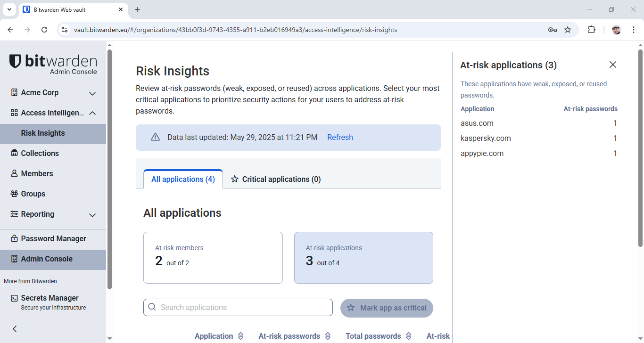
Task: Click the Application header in side panel
Action: [x=477, y=109]
